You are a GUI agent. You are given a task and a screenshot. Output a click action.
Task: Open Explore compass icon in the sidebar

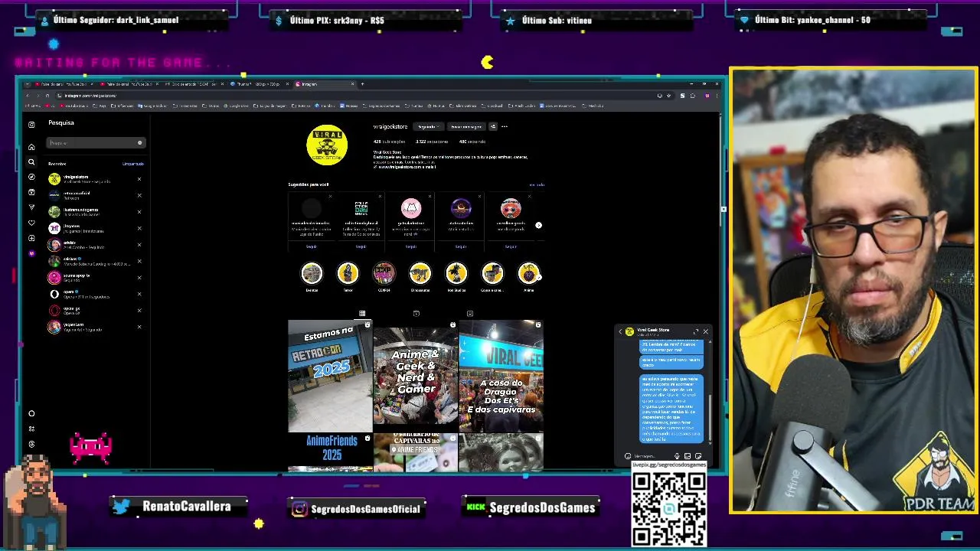pos(31,177)
